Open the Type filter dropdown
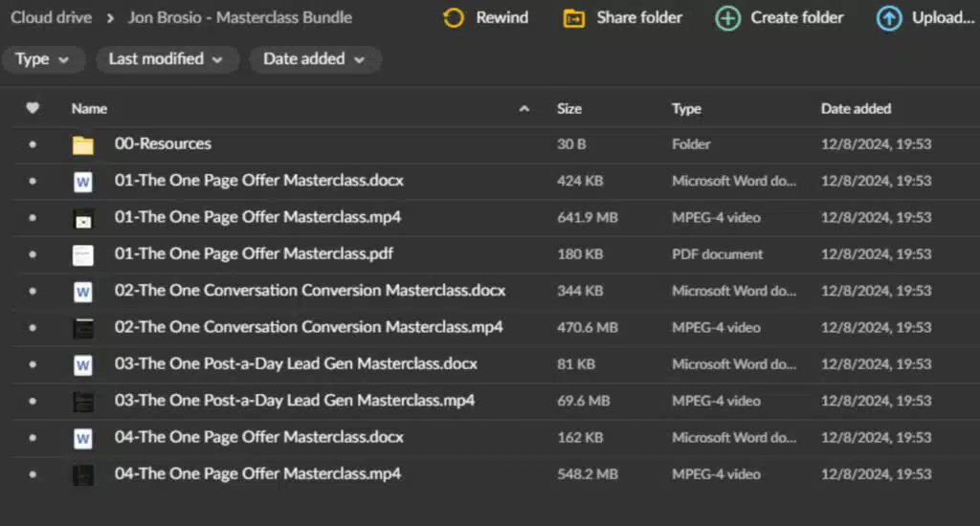 42,59
